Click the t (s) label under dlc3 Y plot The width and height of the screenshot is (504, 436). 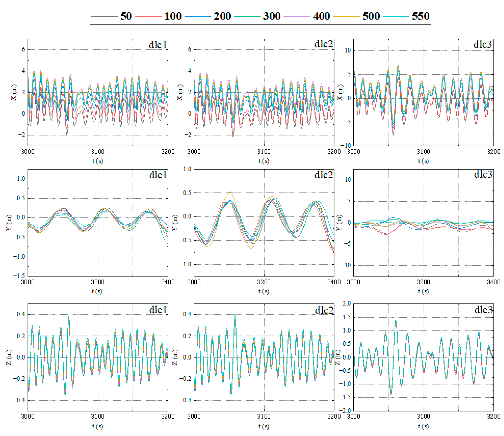[x=423, y=291]
